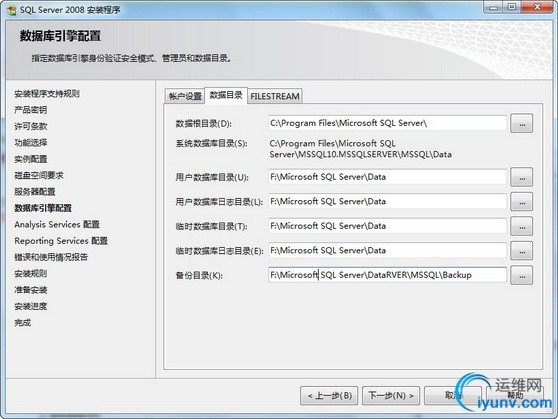Click the 取消 cancel button
The width and height of the screenshot is (558, 419).
453,396
